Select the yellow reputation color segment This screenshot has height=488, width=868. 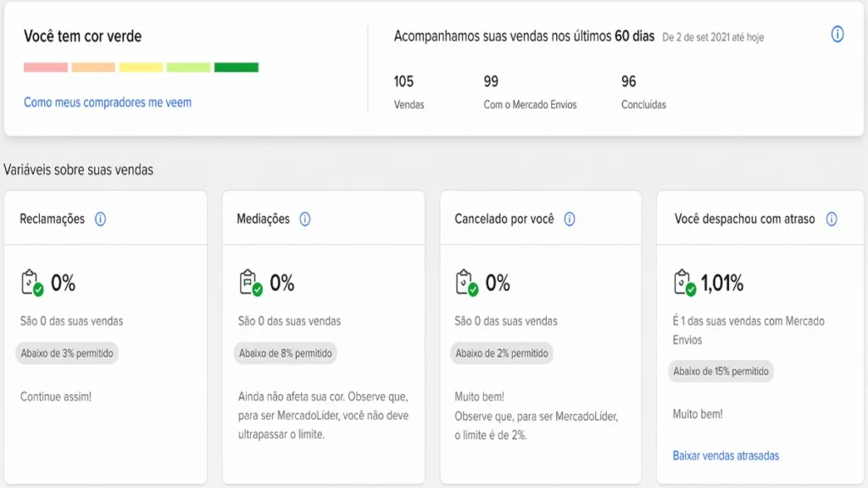141,65
